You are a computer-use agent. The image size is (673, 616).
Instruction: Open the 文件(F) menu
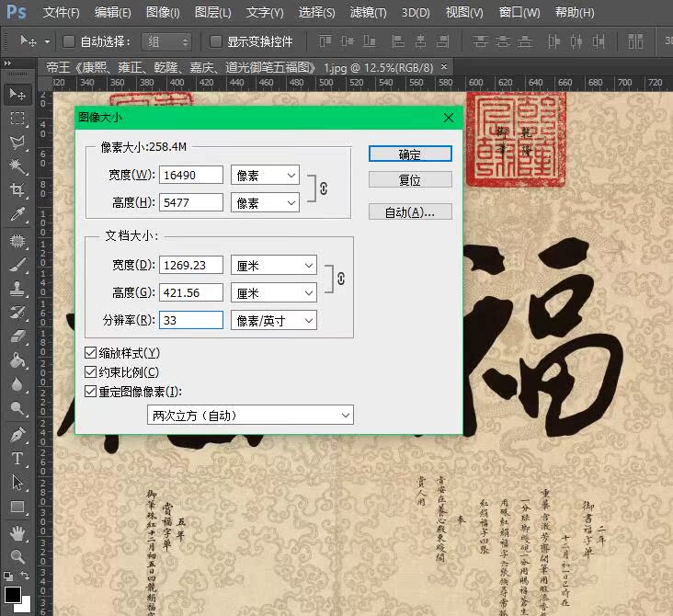tap(61, 13)
